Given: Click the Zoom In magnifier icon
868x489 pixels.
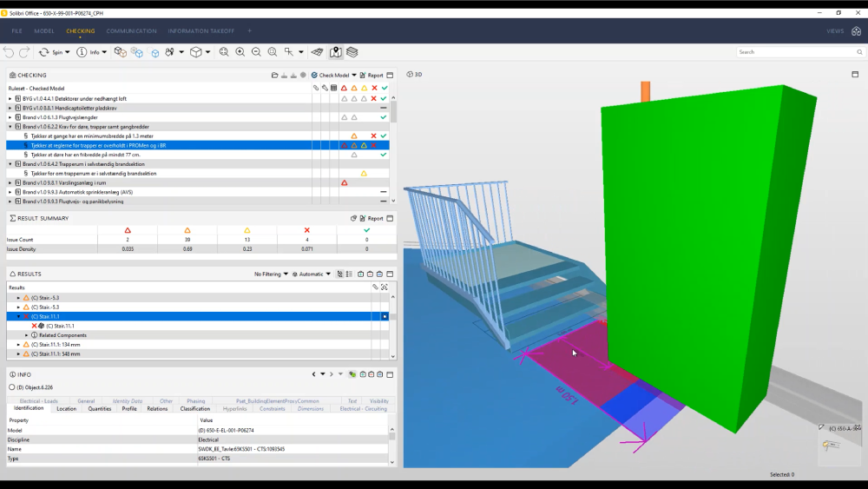Looking at the screenshot, I should point(240,52).
